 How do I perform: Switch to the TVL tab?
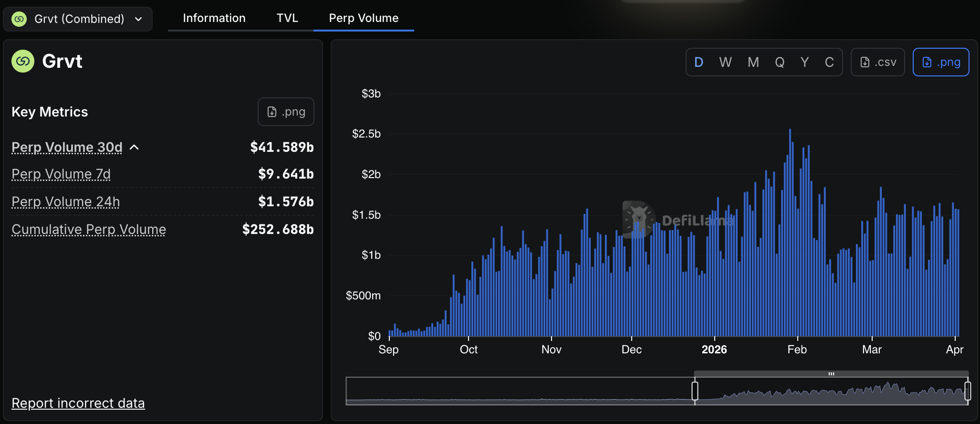[287, 18]
